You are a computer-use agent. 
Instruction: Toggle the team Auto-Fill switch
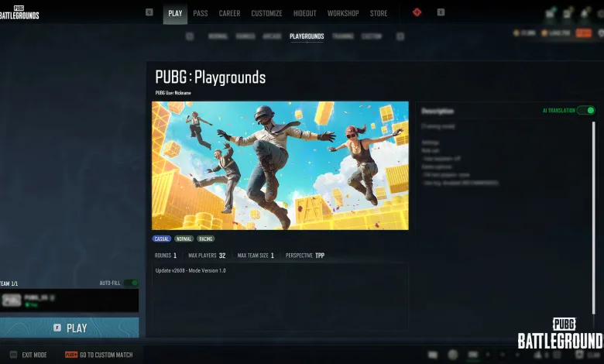pos(131,283)
